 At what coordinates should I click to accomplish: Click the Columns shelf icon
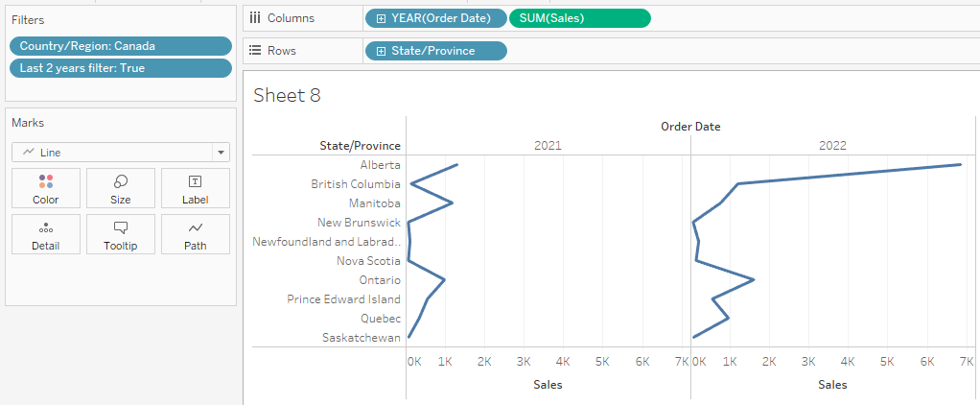pyautogui.click(x=255, y=17)
